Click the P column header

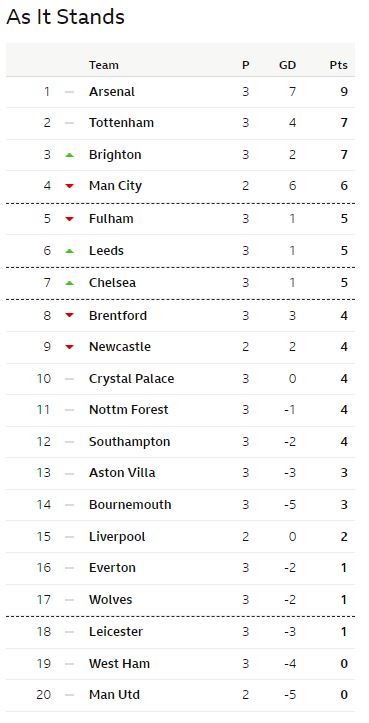(245, 65)
